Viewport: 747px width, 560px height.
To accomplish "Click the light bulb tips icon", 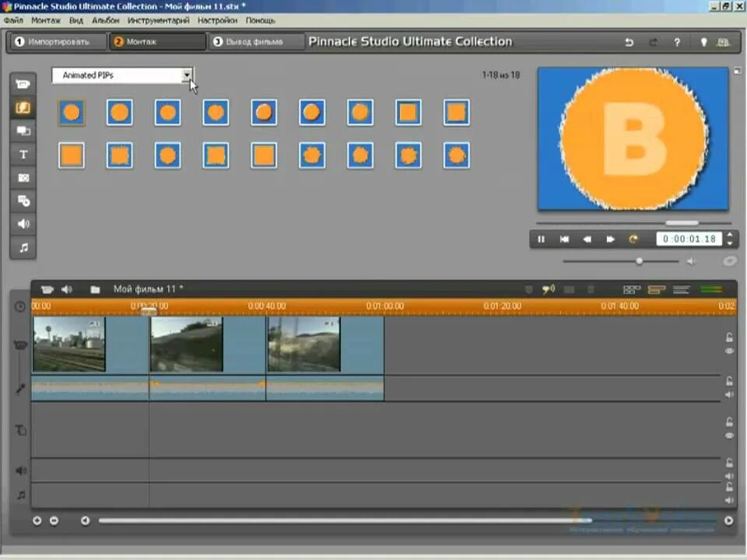I will point(703,42).
